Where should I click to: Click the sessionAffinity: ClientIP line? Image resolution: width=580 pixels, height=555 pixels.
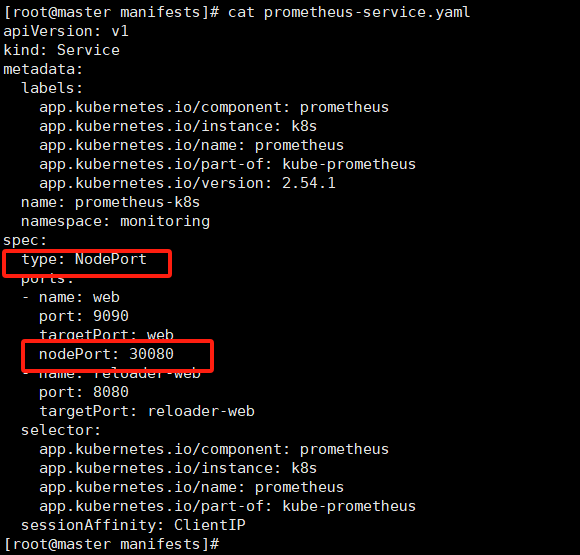pyautogui.click(x=133, y=525)
